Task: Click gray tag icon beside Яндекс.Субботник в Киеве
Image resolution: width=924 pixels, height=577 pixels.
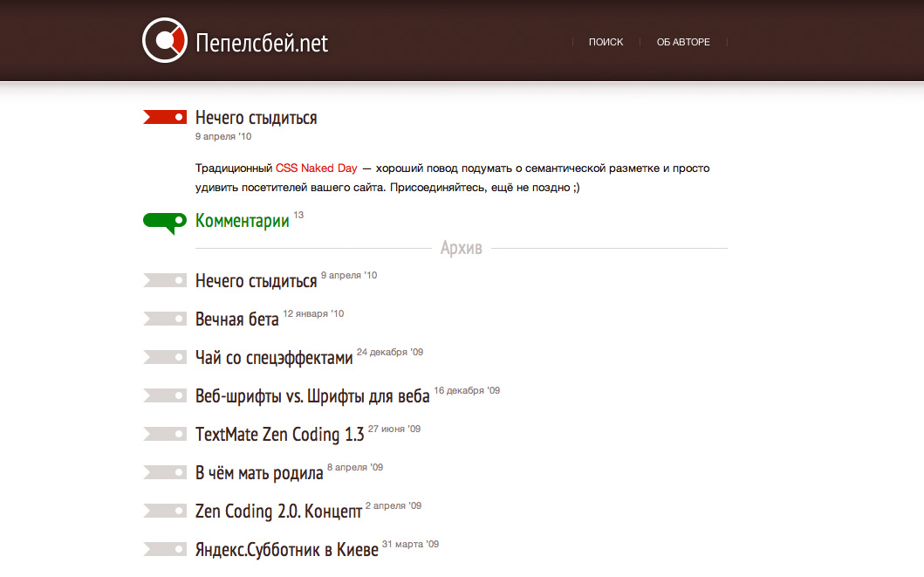Action: [165, 549]
